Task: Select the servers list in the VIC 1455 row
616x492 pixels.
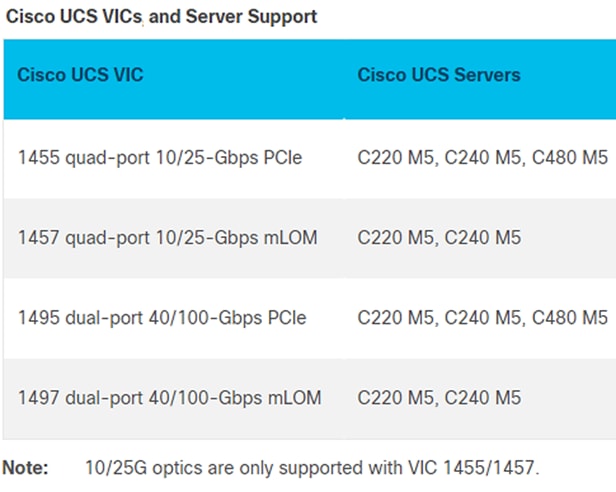Action: [482, 158]
